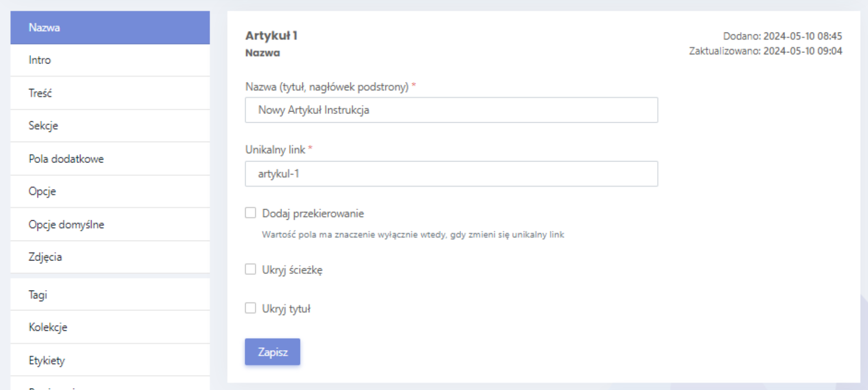This screenshot has width=868, height=390.
Task: Open Opcje domyślne in the sidebar
Action: pyautogui.click(x=110, y=225)
